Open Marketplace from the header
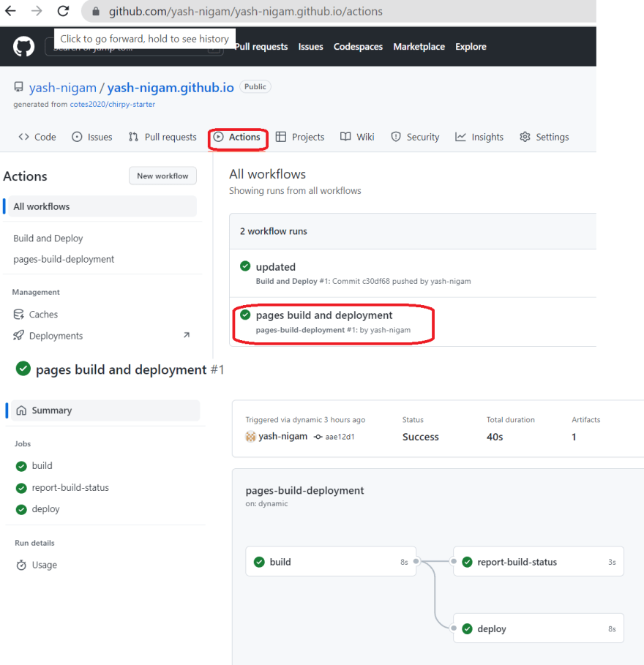The image size is (644, 665). (419, 47)
